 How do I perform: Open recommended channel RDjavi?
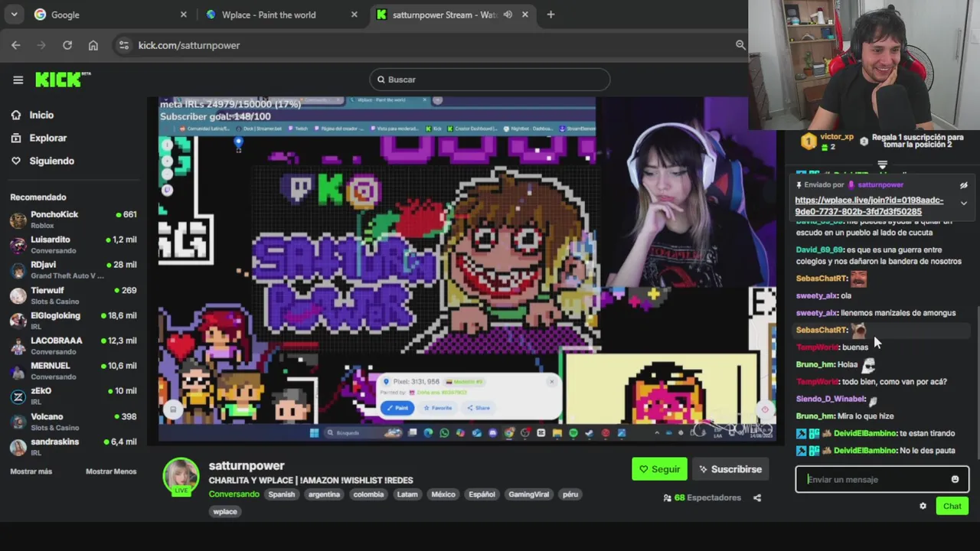(x=73, y=270)
